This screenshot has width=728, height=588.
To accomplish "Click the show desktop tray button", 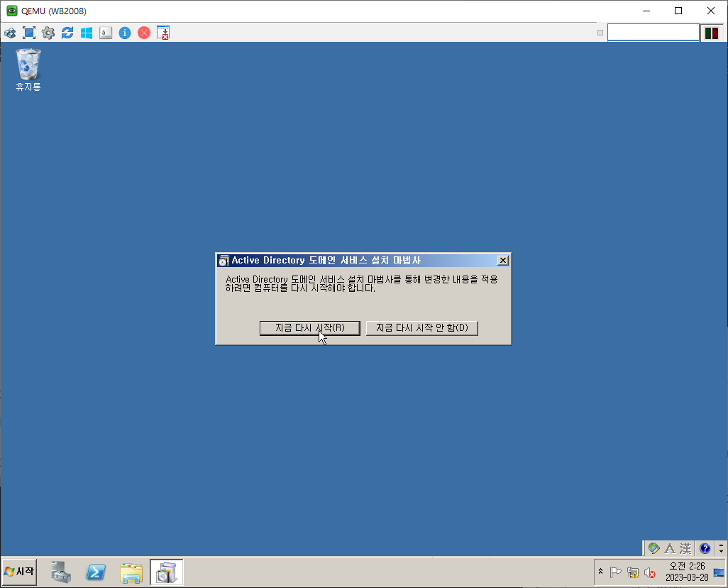I will tap(719, 572).
